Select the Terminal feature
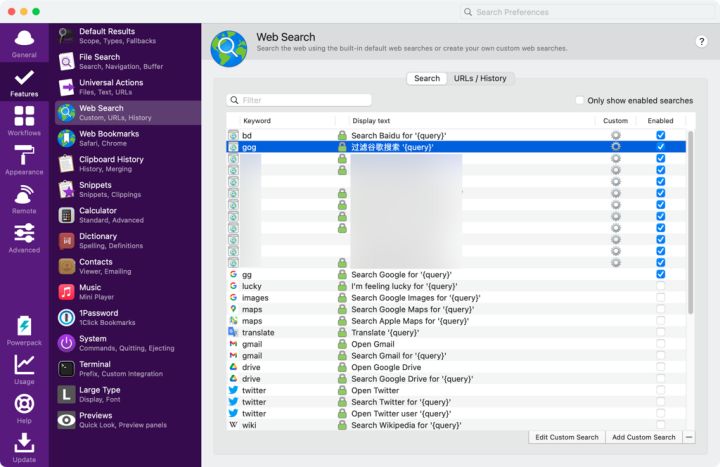The height and width of the screenshot is (467, 720). click(x=128, y=369)
